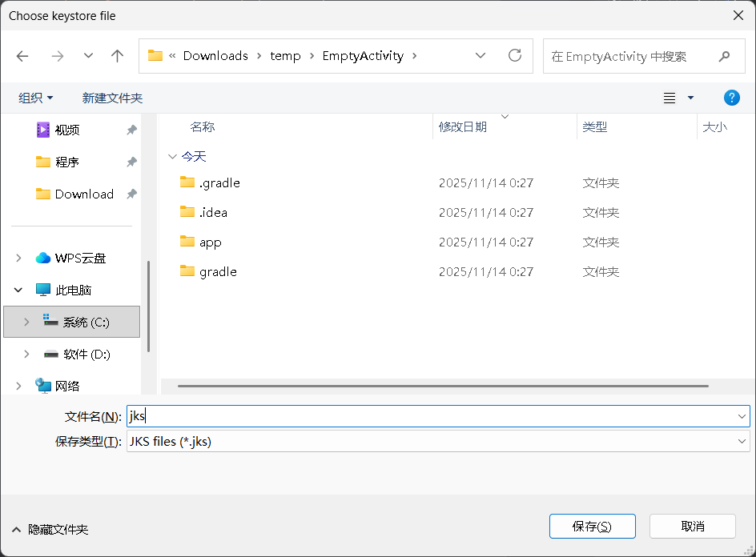Collapse 此电脑 in the sidebar tree
Image resolution: width=756 pixels, height=557 pixels.
click(x=18, y=290)
